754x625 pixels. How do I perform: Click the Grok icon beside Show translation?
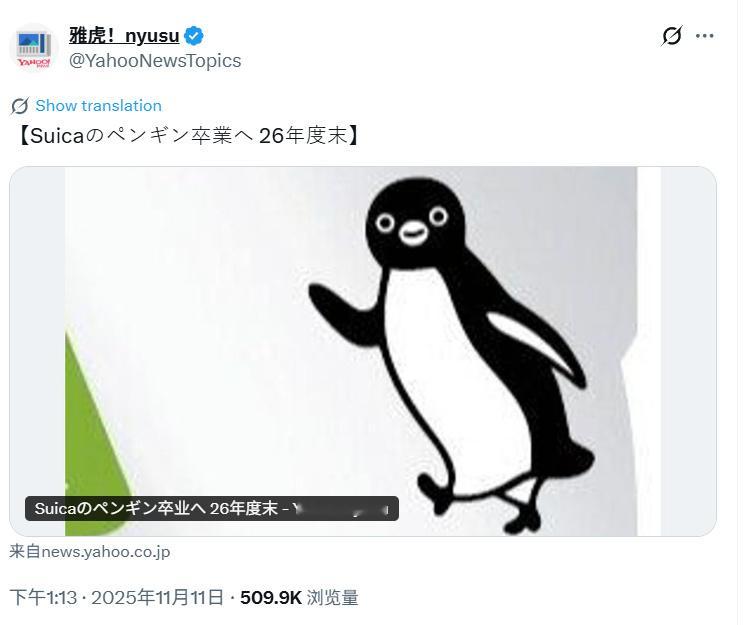click(20, 106)
